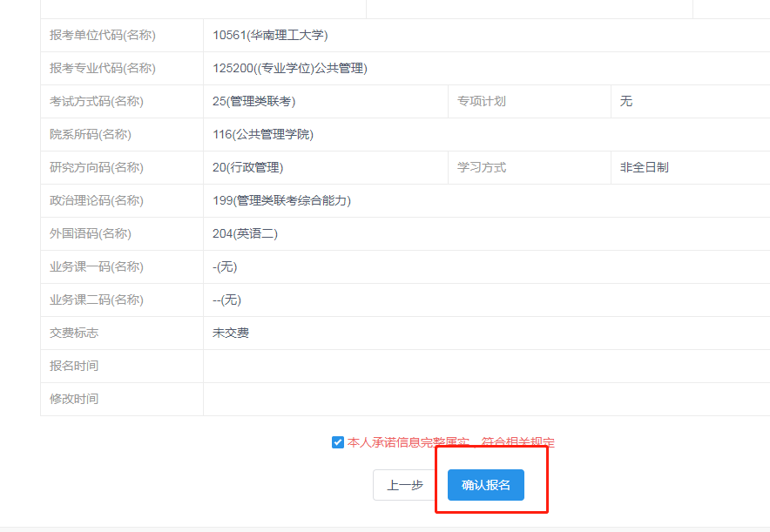Go back with the 上一步 button

404,485
